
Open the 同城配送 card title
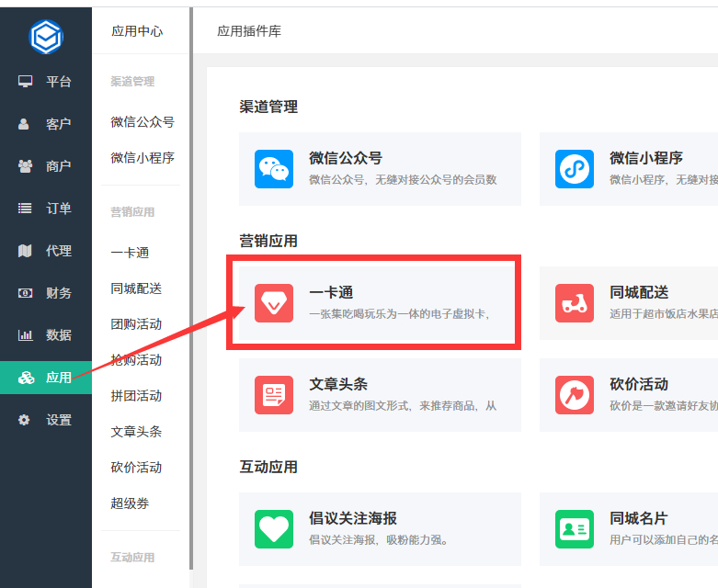click(639, 292)
